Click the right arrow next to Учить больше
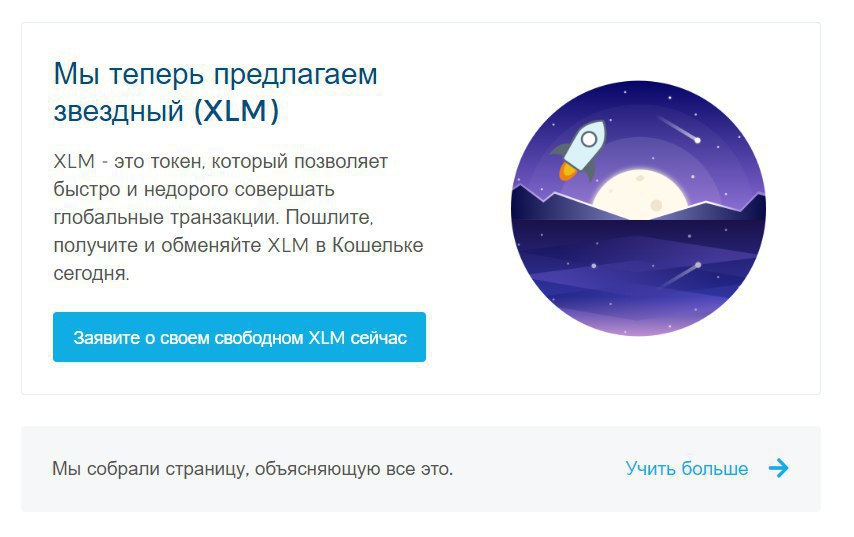854x537 pixels. [779, 468]
